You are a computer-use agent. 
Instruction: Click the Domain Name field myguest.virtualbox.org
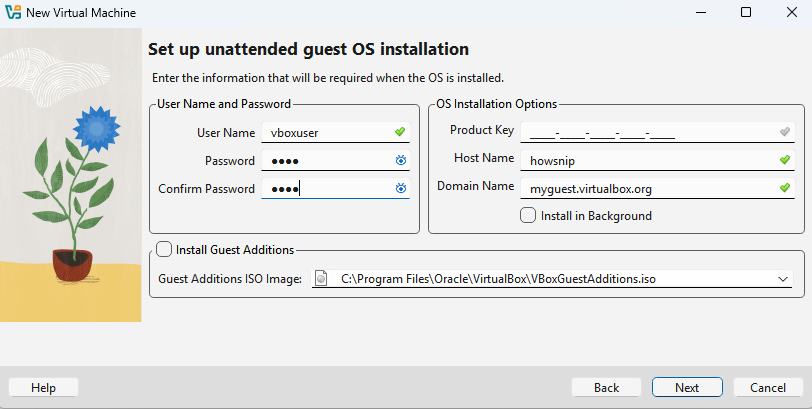[x=658, y=188]
